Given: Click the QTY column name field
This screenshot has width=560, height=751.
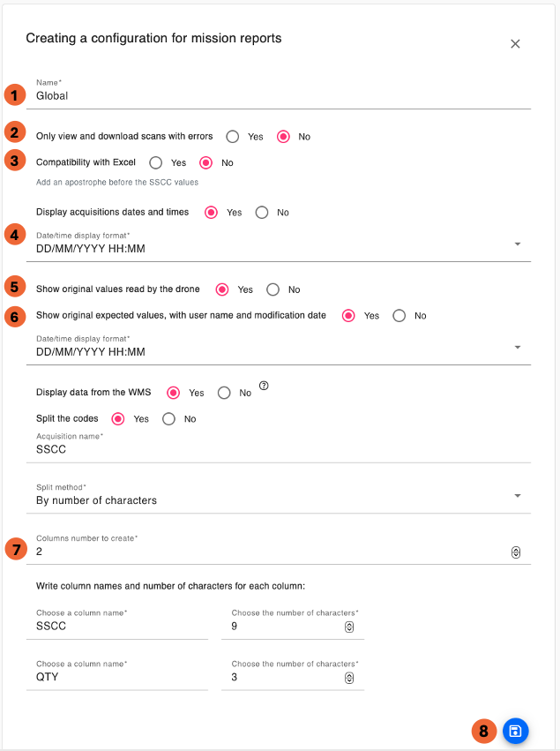Looking at the screenshot, I should 117,678.
